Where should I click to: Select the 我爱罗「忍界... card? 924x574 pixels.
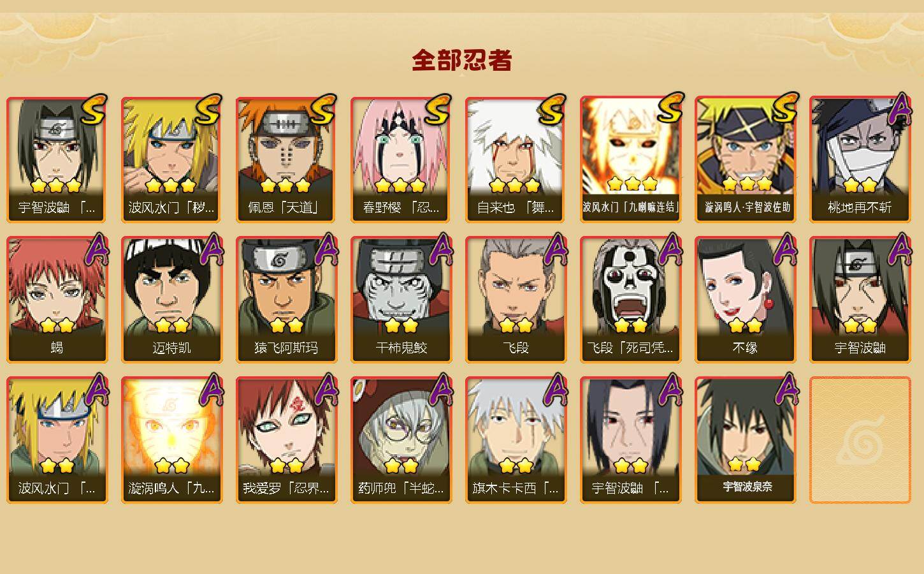coord(286,440)
